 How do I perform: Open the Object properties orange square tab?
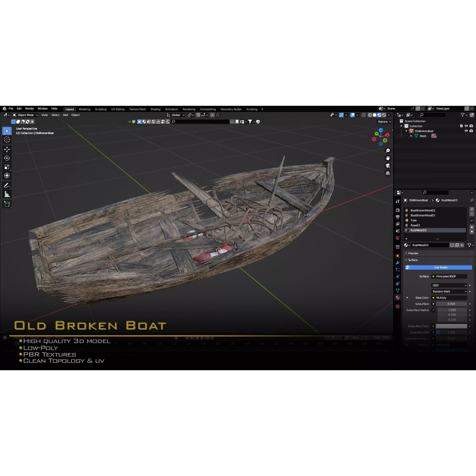coord(398,256)
